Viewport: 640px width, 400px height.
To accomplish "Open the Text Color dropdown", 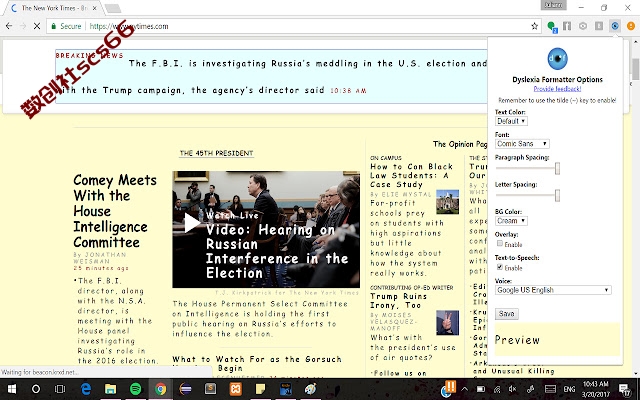I will [x=511, y=121].
